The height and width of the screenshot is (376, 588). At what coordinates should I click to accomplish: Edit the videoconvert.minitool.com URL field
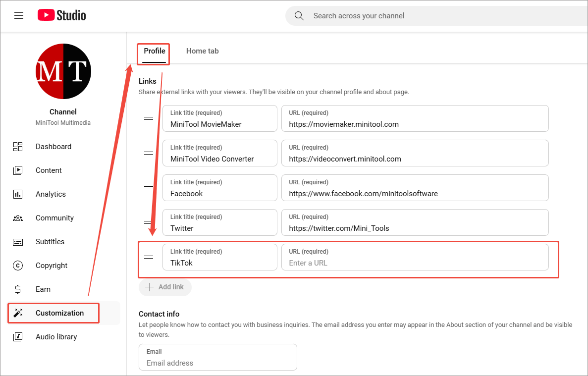(415, 153)
